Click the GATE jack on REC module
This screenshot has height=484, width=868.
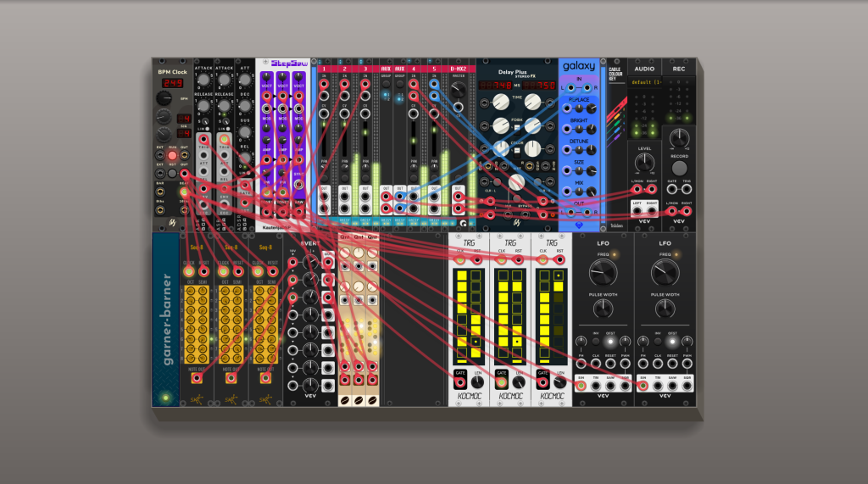[672, 189]
